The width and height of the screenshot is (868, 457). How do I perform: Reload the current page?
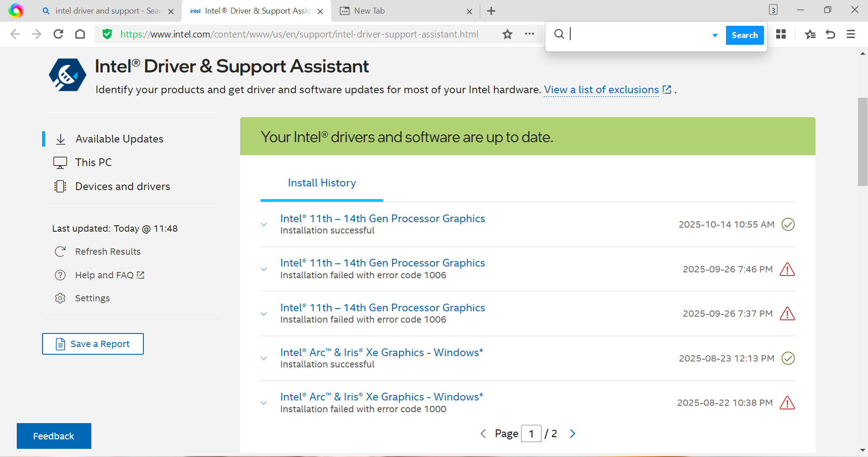coord(58,34)
